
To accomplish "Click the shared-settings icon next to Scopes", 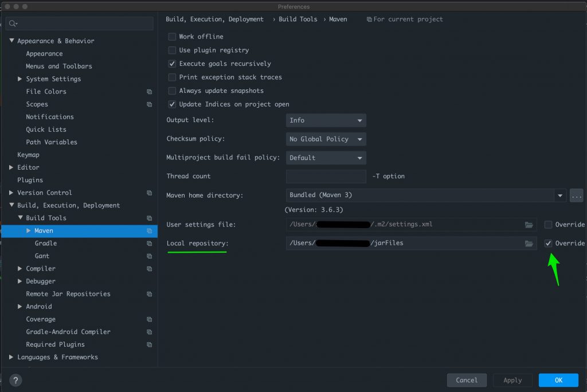I will click(149, 104).
